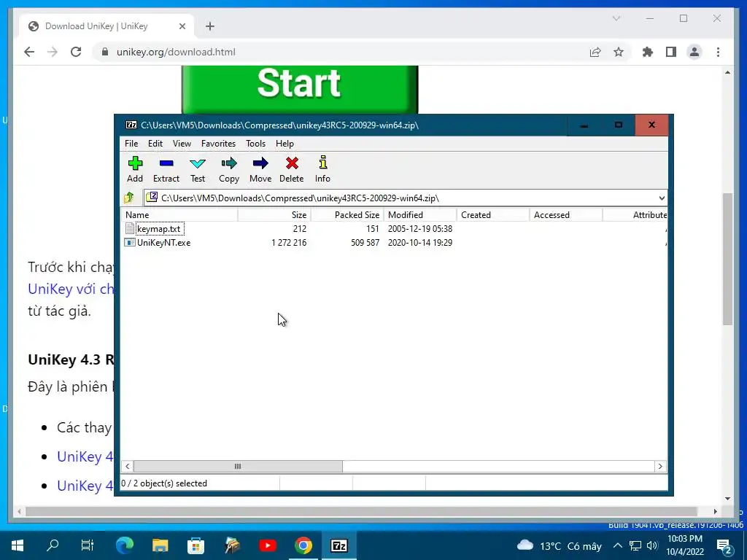747x560 pixels.
Task: Bookmark this page with the star icon
Action: click(x=619, y=52)
